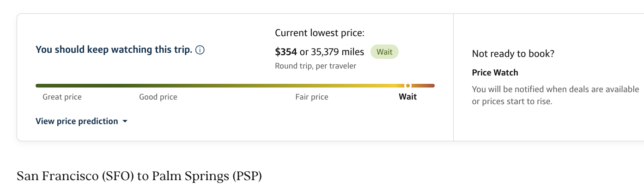Image resolution: width=644 pixels, height=188 pixels.
Task: Click the red end of the price gradient bar
Action: (x=430, y=86)
